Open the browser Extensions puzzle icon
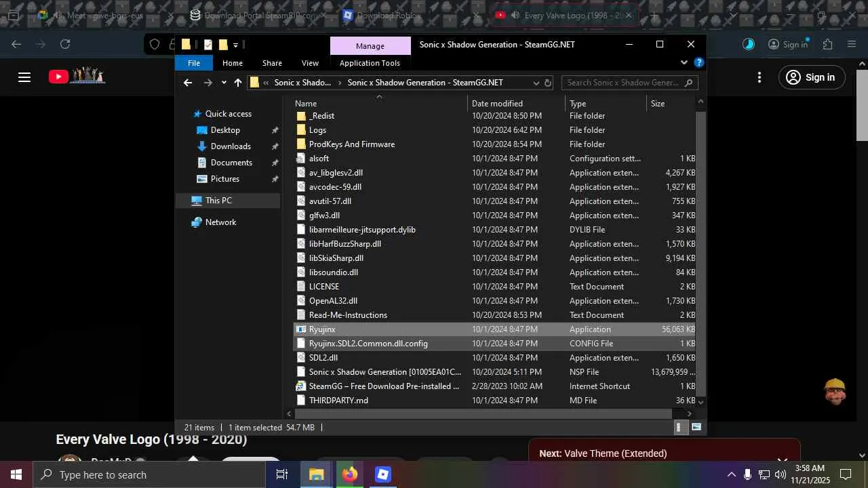Screen dimensions: 868x488 coord(827,44)
